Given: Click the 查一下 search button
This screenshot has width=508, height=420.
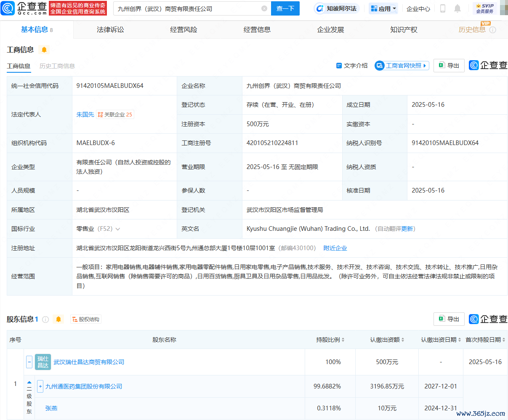Looking at the screenshot, I should pos(285,8).
